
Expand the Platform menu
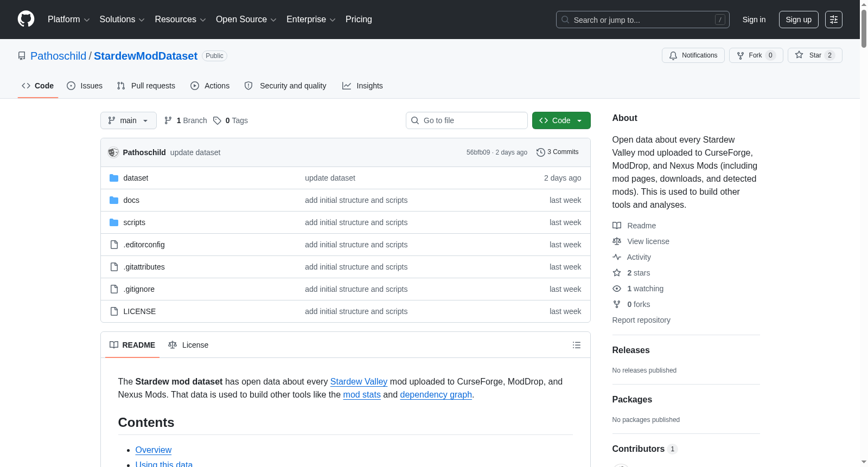68,20
